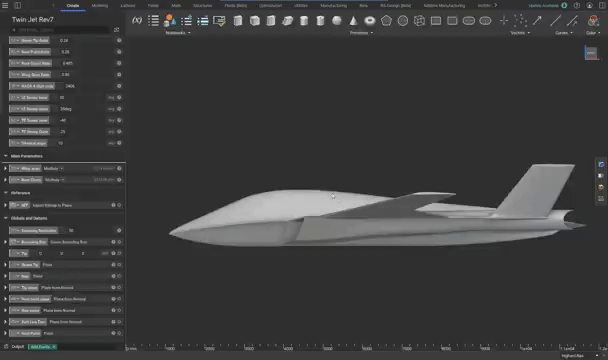This screenshot has width=608, height=360.
Task: Click info circle on the value 50 row
Action: click(x=119, y=230)
